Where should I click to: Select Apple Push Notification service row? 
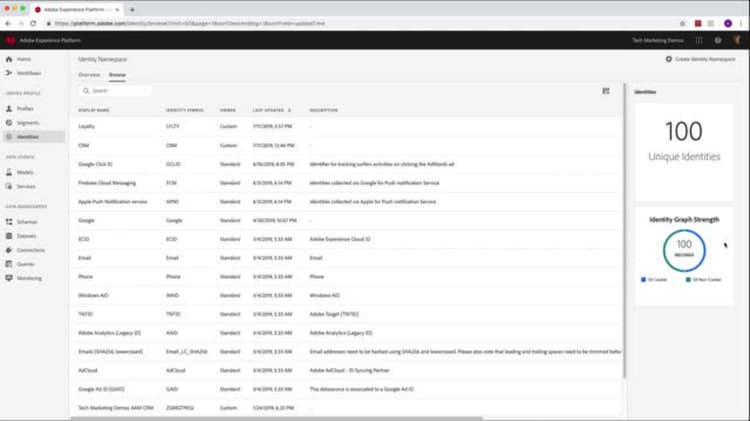click(347, 201)
